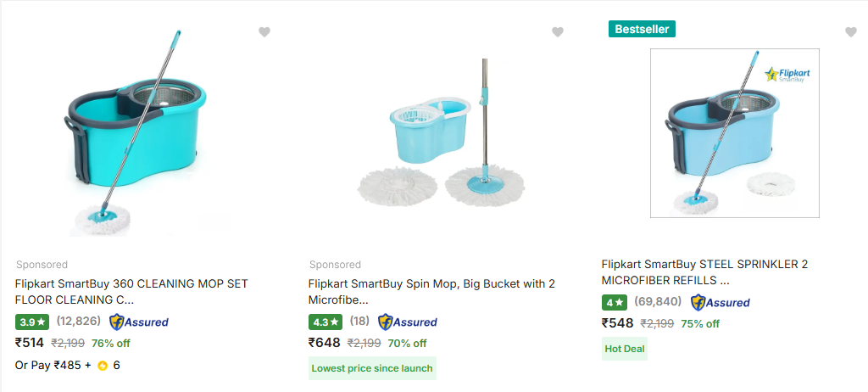The height and width of the screenshot is (392, 868).
Task: Click the Bestseller tag on third product
Action: pyautogui.click(x=642, y=29)
